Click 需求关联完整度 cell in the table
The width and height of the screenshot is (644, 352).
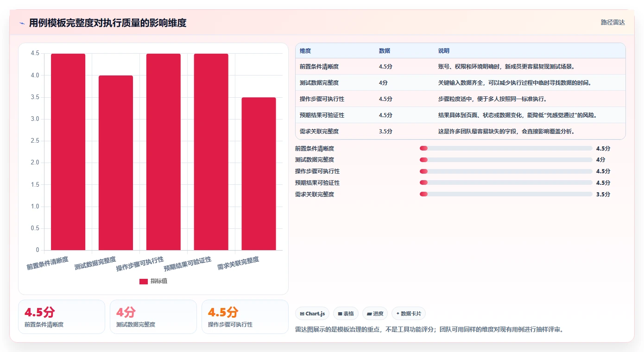coord(319,131)
